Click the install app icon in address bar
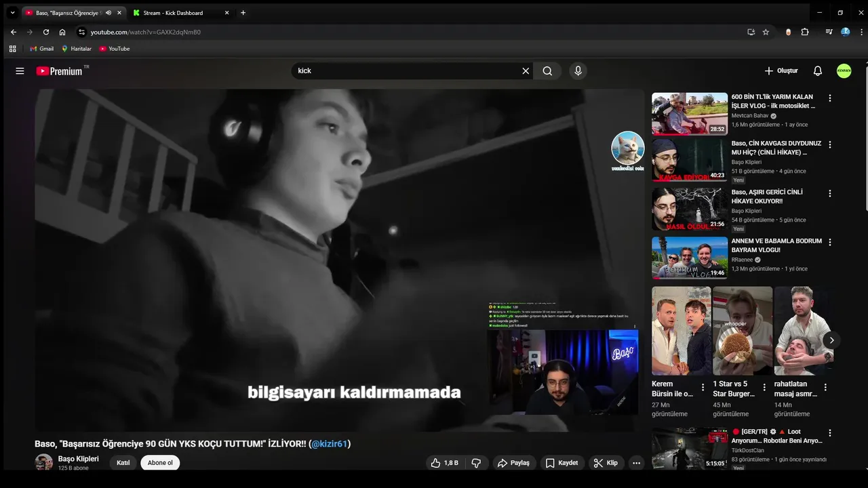The image size is (868, 488). point(751,32)
